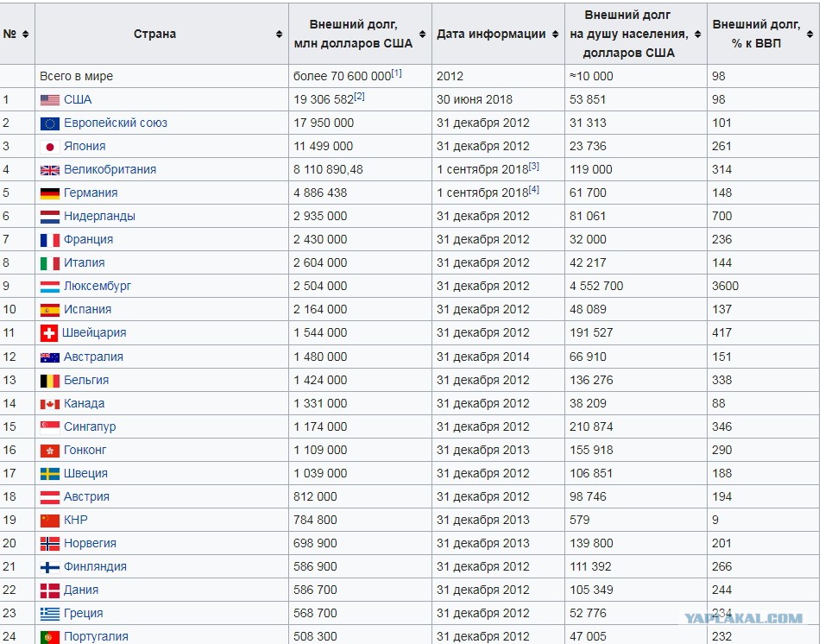The height and width of the screenshot is (644, 825).
Task: Click the USA flag icon
Action: click(50, 100)
